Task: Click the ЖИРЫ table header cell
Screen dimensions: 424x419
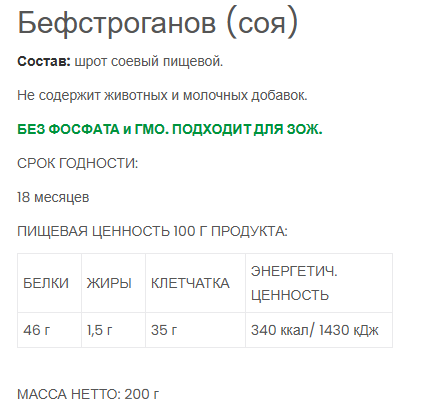Action: [113, 283]
